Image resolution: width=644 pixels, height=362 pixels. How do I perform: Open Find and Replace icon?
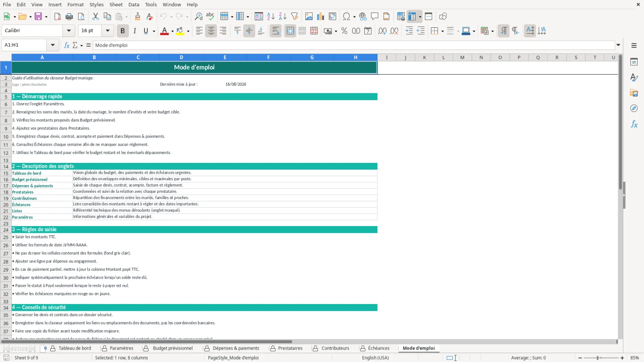tap(198, 16)
